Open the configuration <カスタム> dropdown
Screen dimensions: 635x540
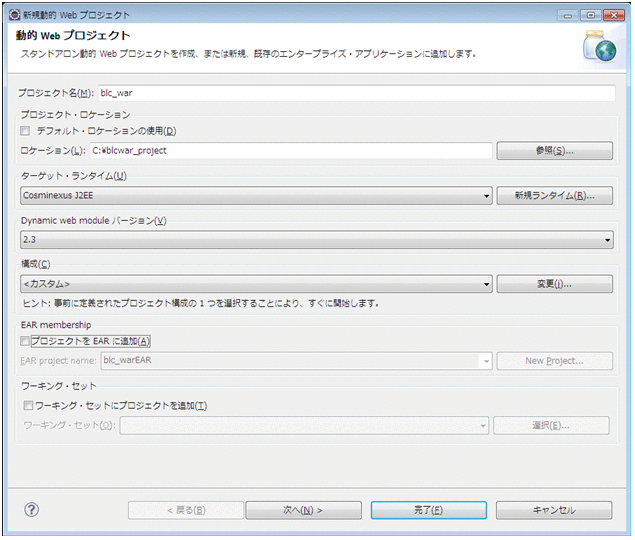[x=256, y=284]
